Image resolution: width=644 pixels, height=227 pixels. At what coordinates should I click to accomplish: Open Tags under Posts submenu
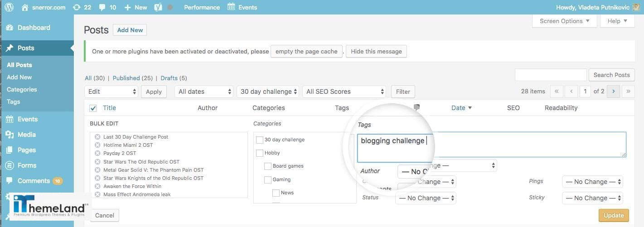point(13,101)
